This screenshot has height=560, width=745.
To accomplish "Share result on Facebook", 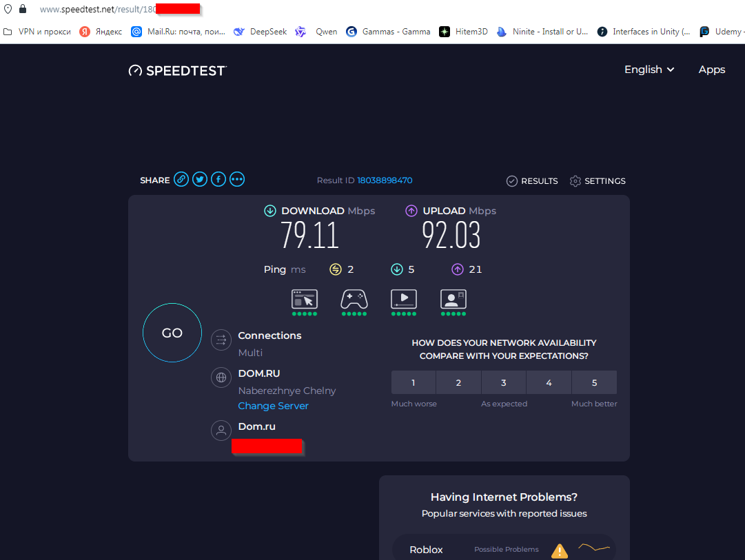I will coord(218,180).
